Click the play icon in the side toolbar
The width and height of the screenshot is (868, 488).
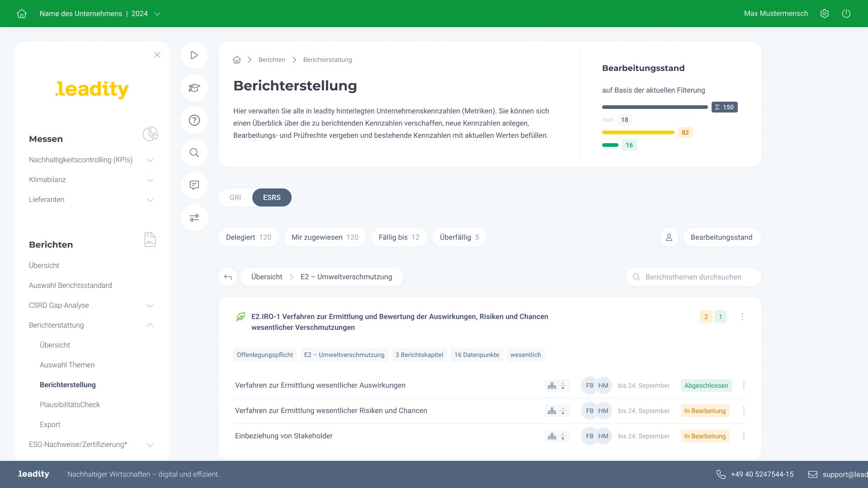click(x=194, y=55)
